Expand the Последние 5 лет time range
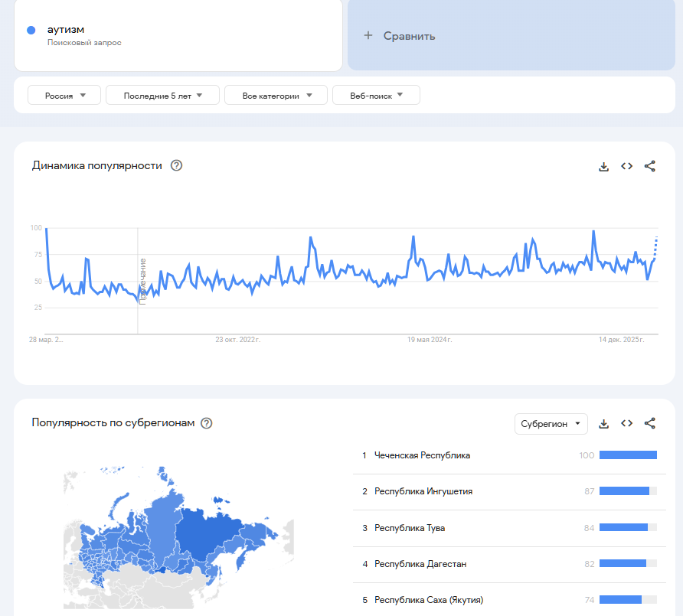The width and height of the screenshot is (683, 616). [x=162, y=96]
